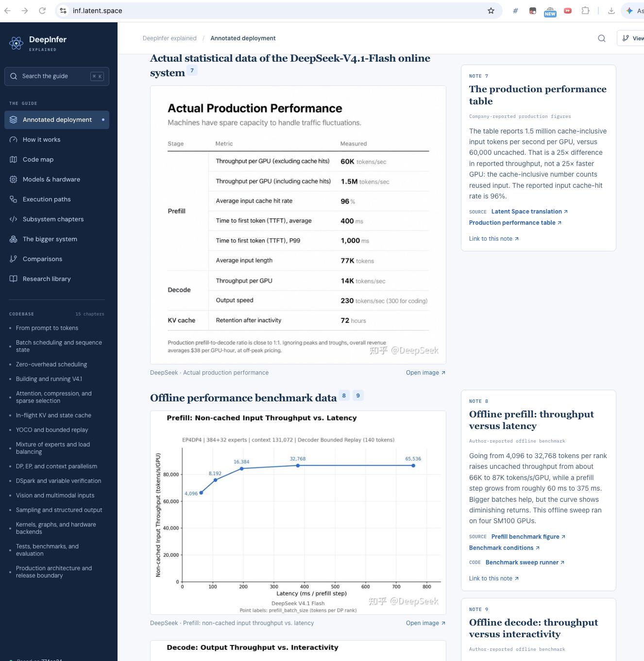Open the Code map section label
644x661 pixels.
(x=38, y=160)
